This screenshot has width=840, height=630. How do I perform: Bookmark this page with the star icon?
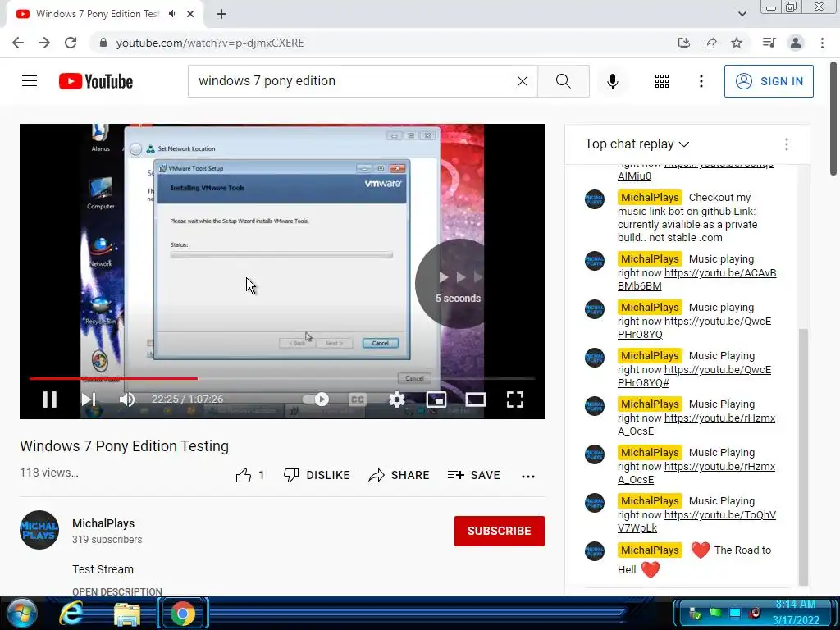737,43
